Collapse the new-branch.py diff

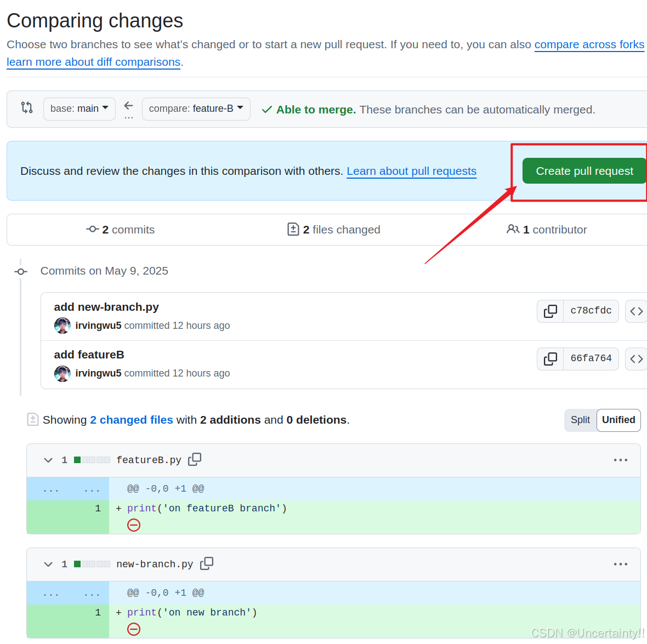click(x=48, y=564)
